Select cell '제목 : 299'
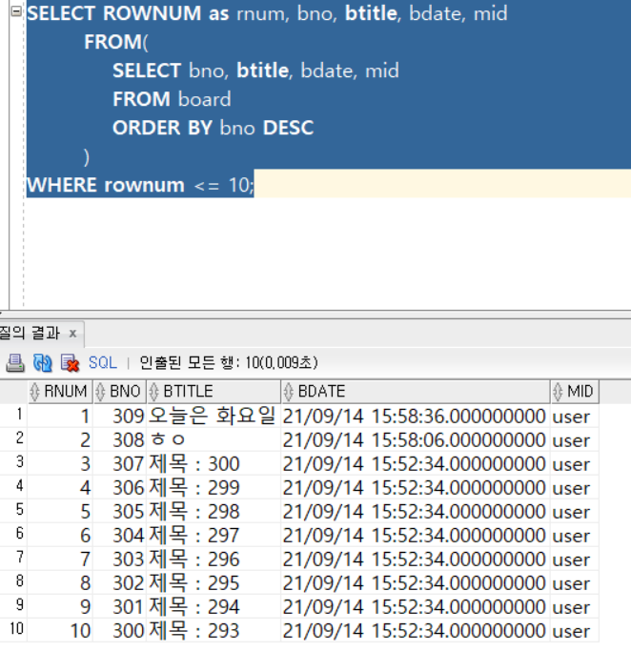The width and height of the screenshot is (631, 672). [214, 487]
